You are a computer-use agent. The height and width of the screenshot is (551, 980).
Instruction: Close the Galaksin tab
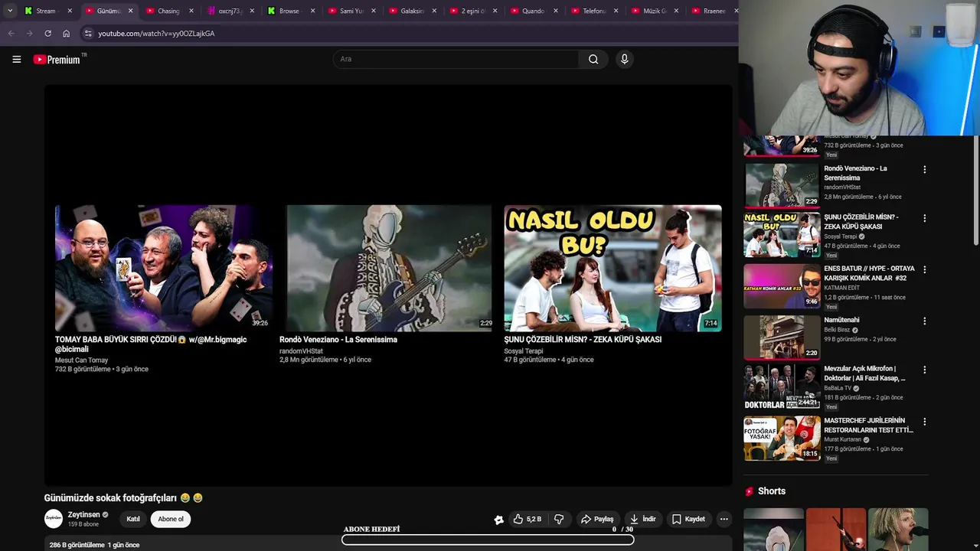pyautogui.click(x=434, y=11)
